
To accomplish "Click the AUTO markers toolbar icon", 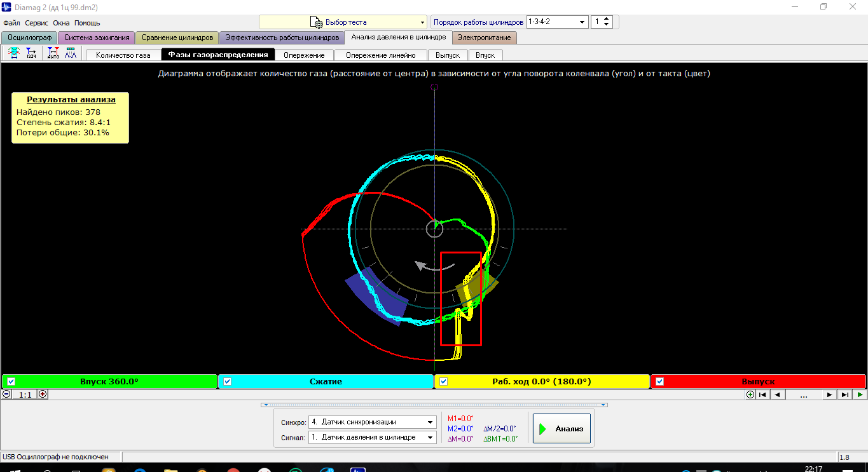I will pos(53,54).
